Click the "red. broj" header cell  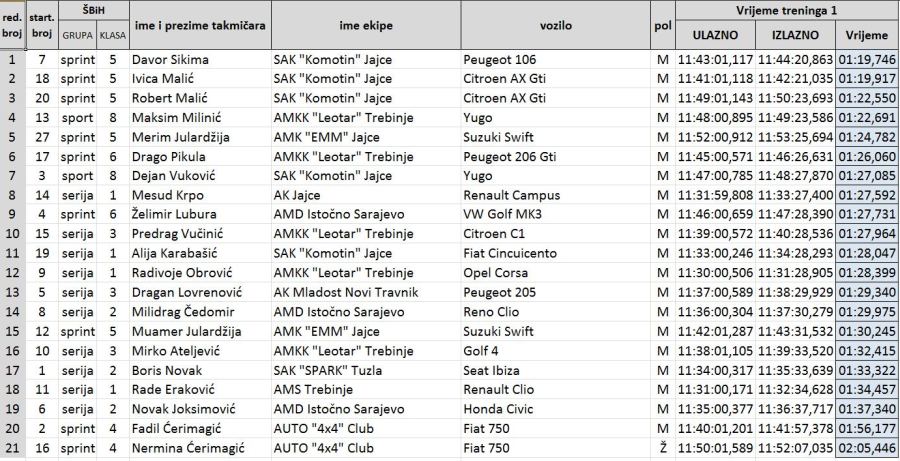(x=13, y=25)
